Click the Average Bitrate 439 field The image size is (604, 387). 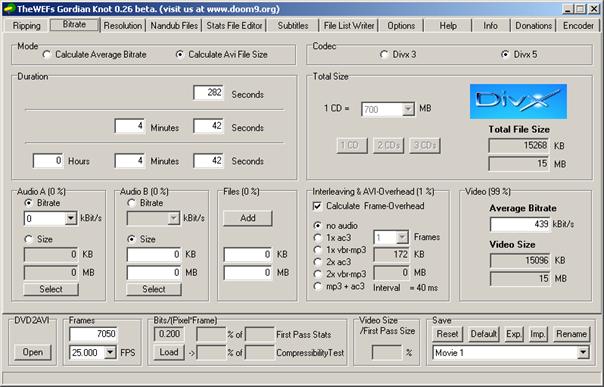pyautogui.click(x=520, y=224)
